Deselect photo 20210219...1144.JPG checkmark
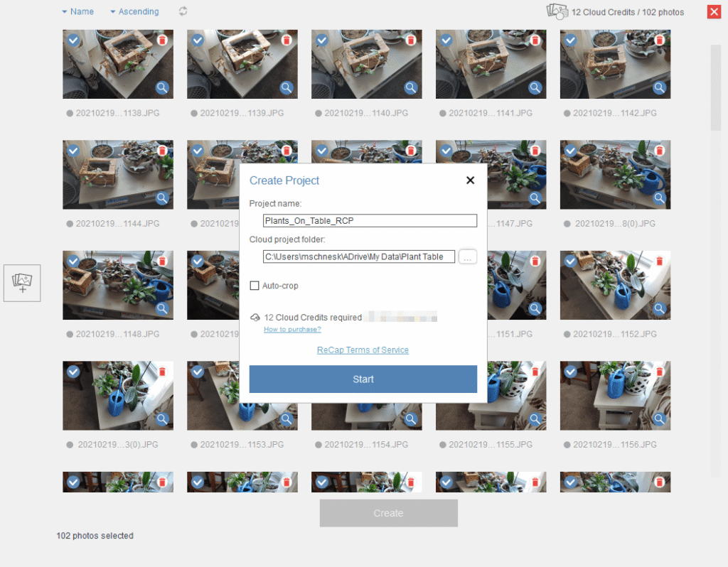 [73, 151]
